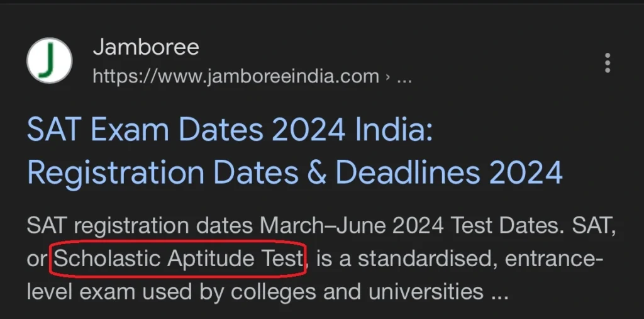Click the Jamboree green J favicon

click(49, 62)
